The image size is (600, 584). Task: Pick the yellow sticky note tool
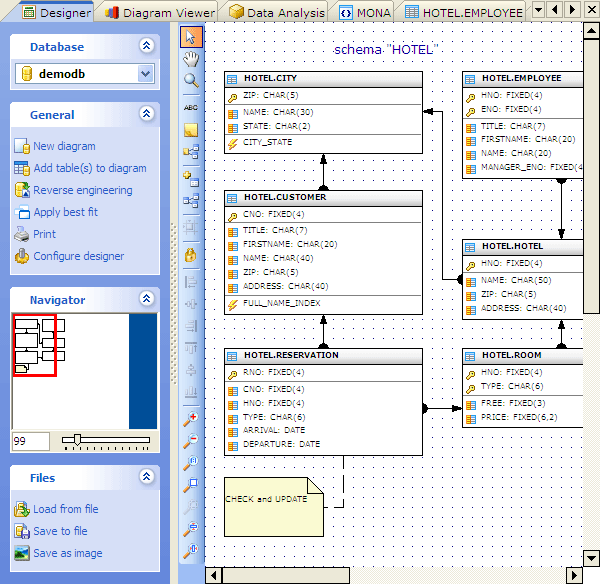coord(191,130)
